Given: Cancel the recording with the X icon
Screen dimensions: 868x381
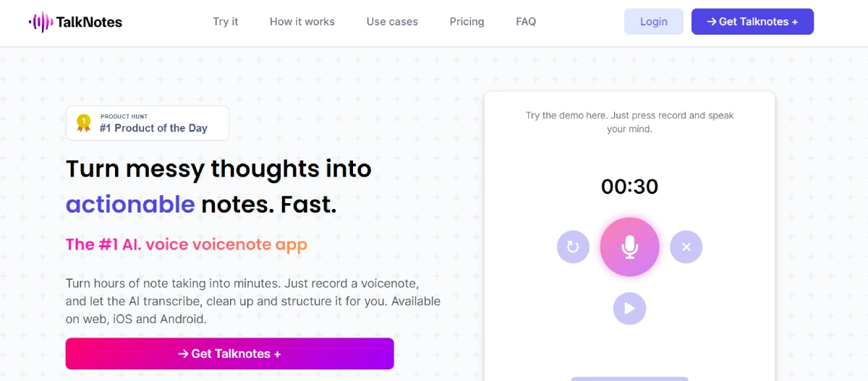Looking at the screenshot, I should point(686,247).
